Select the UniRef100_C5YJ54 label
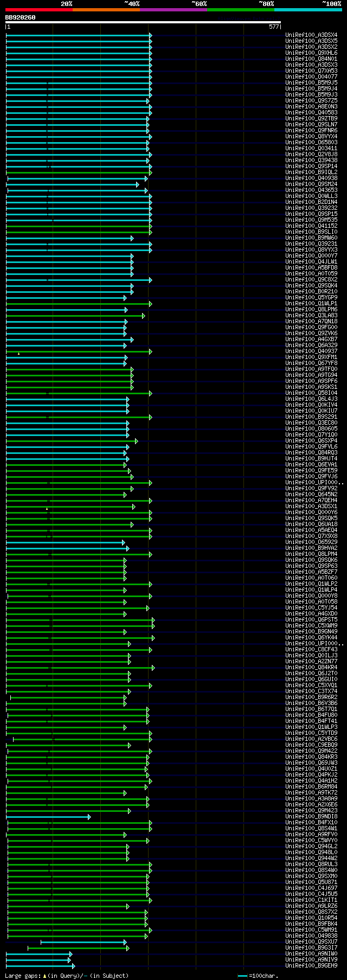Screen dimensions: 347x980 311,608
